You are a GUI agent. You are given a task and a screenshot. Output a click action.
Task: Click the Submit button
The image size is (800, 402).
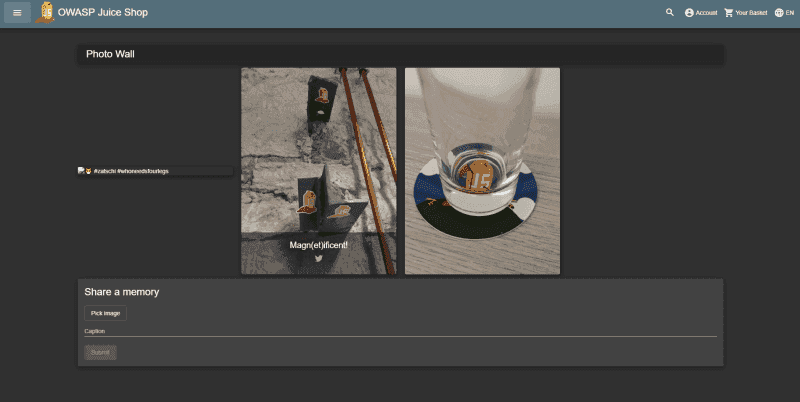101,353
